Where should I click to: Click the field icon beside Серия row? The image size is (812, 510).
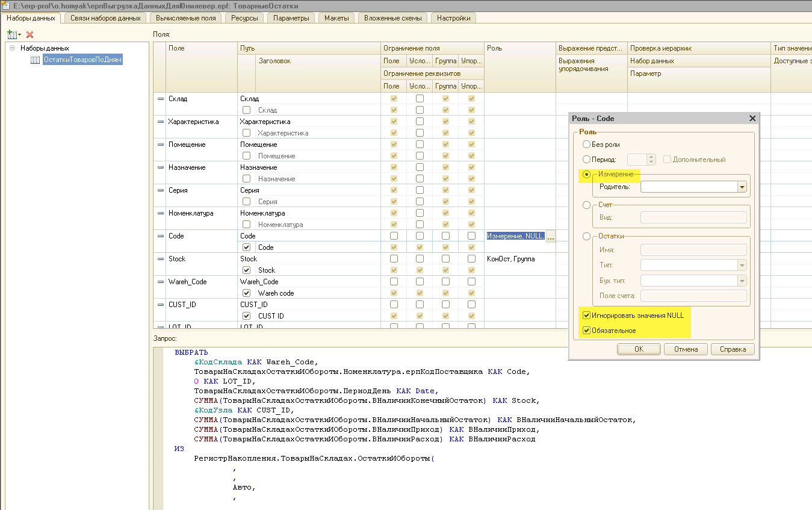pyautogui.click(x=161, y=190)
